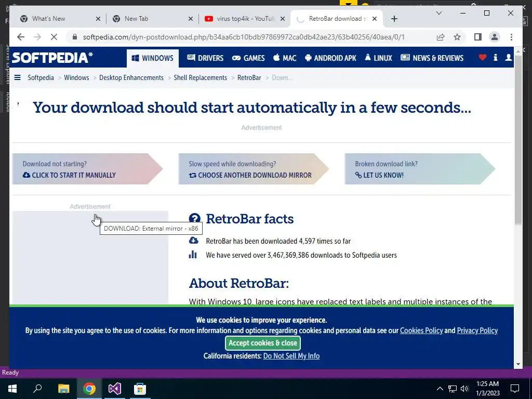This screenshot has height=399, width=532.
Task: Click the RetroBar facts question icon
Action: tap(194, 219)
